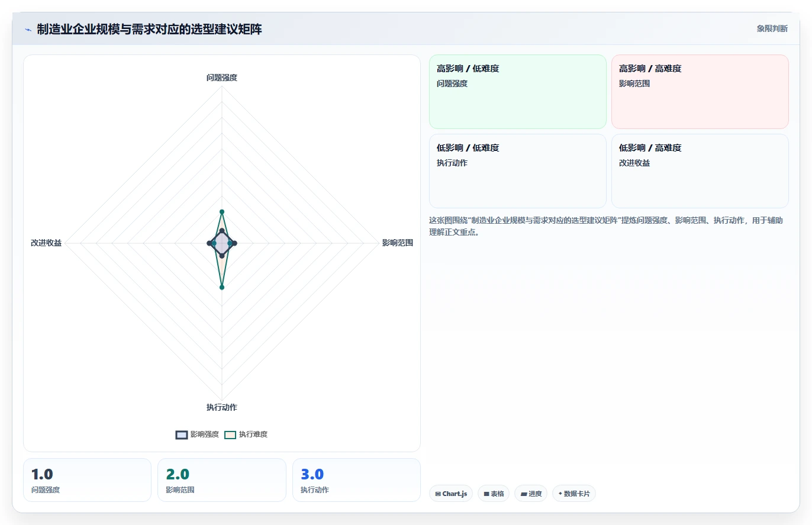
Task: Click the chart title 制造业企业规模与需求对应的选型建议矩阵
Action: click(x=149, y=29)
